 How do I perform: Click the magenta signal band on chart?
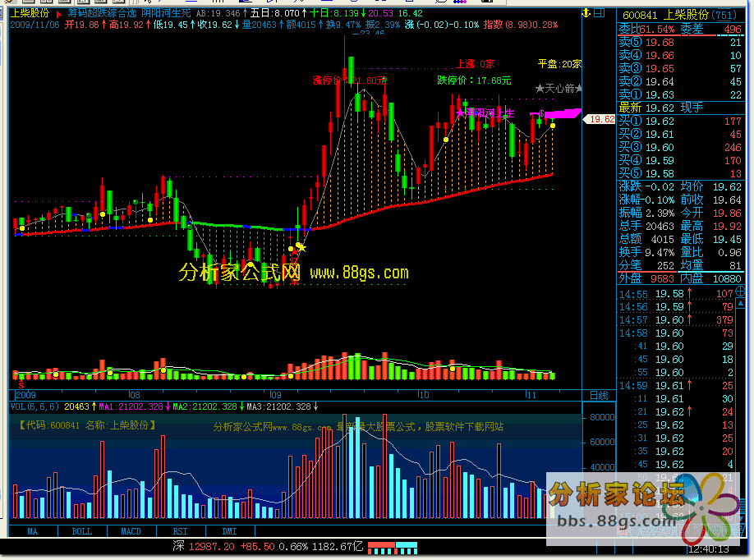(560, 112)
